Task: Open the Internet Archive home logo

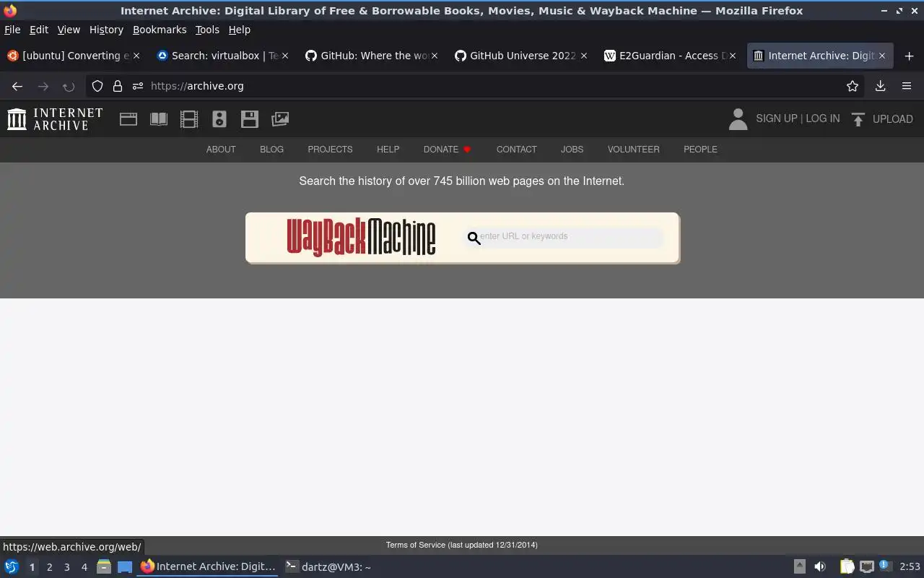Action: [x=55, y=119]
